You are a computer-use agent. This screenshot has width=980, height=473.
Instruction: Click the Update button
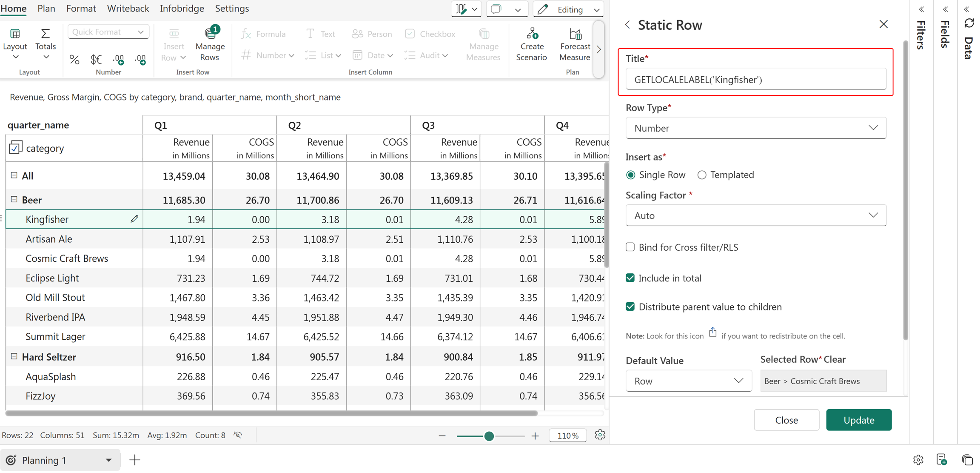tap(859, 420)
